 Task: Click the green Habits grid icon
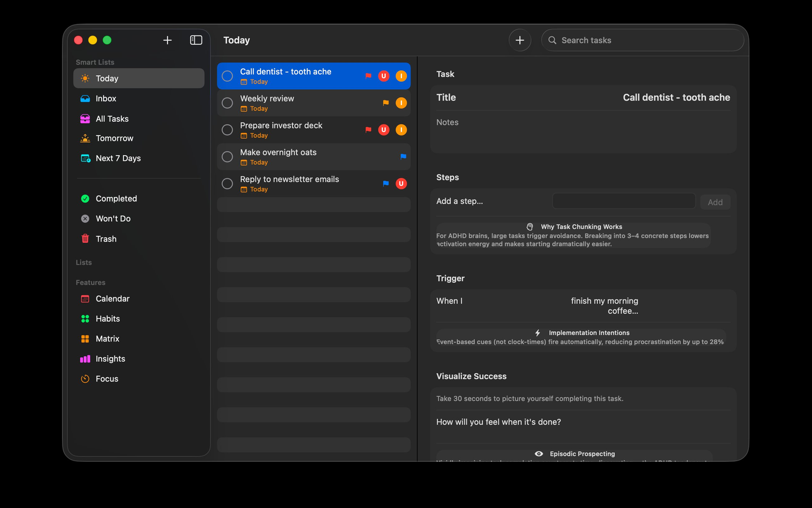tap(85, 319)
